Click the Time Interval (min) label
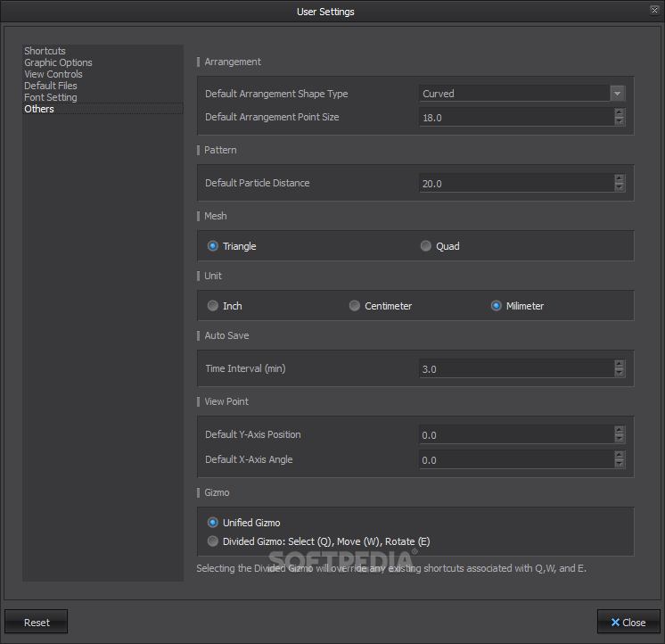Viewport: 665px width, 644px height. 245,368
